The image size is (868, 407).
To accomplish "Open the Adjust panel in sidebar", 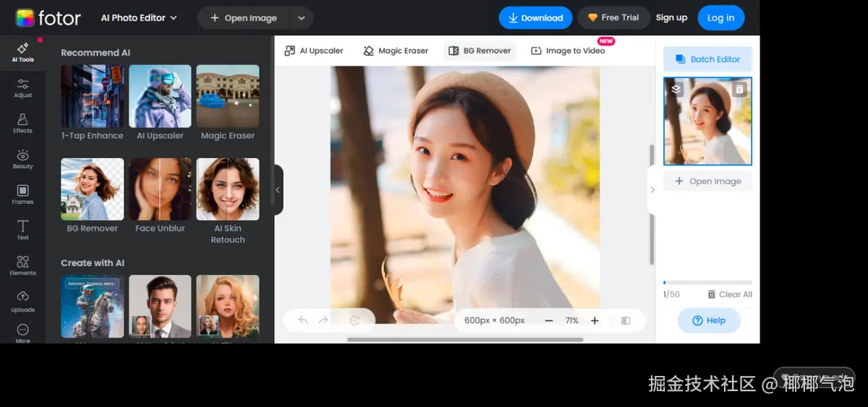I will pos(22,88).
